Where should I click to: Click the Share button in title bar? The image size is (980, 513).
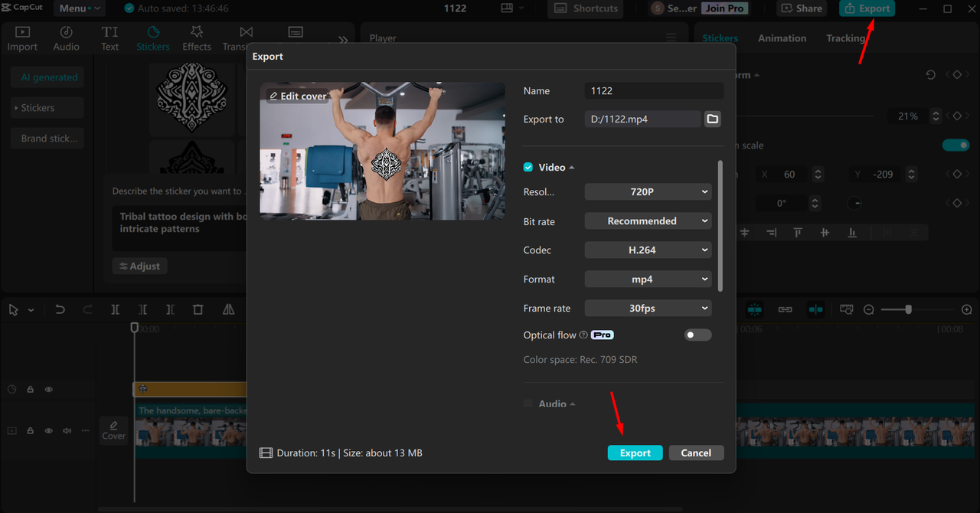tap(802, 8)
